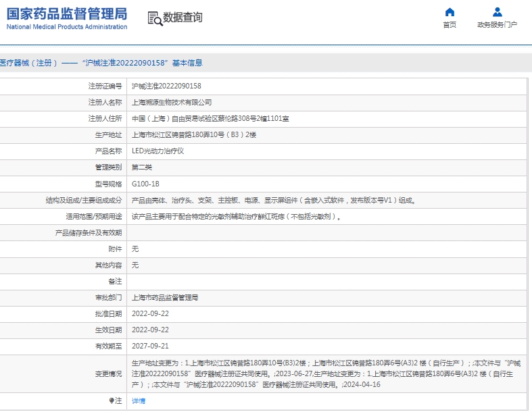This screenshot has height=414, width=532.
Task: Click the 其他内容 value 无
Action: tap(135, 265)
